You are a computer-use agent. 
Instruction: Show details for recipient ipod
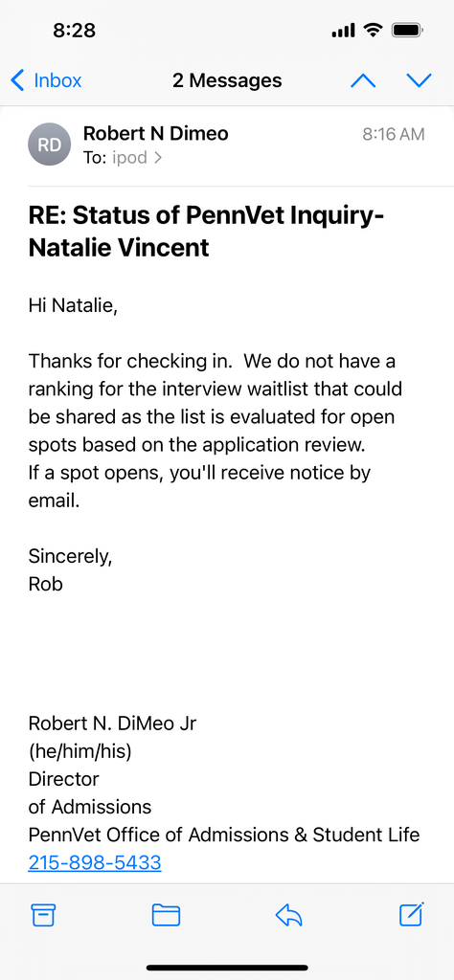pos(129,158)
